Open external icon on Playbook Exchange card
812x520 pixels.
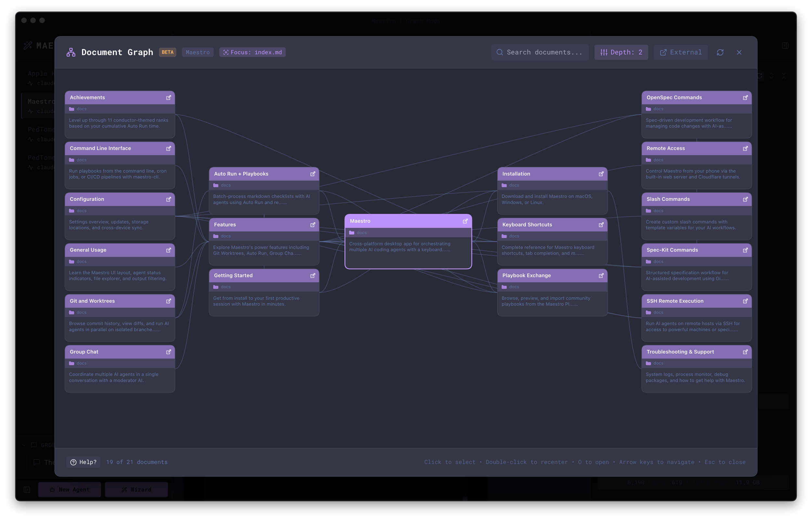[x=601, y=276]
